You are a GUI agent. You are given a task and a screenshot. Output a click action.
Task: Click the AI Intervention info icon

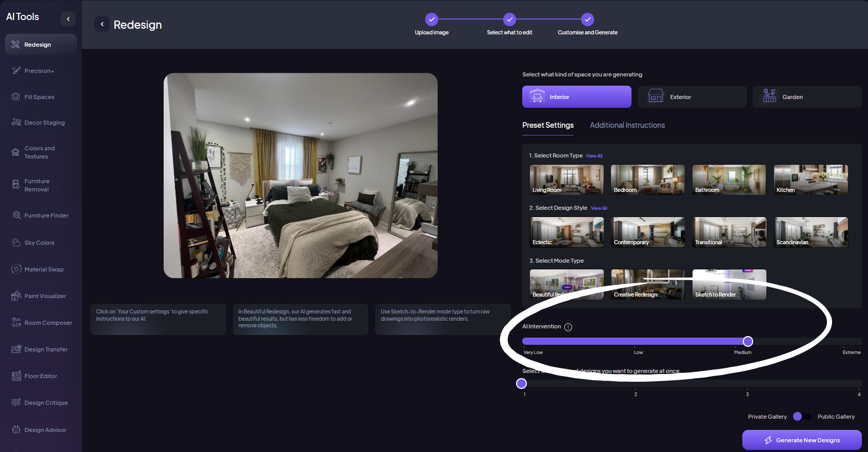coord(568,327)
